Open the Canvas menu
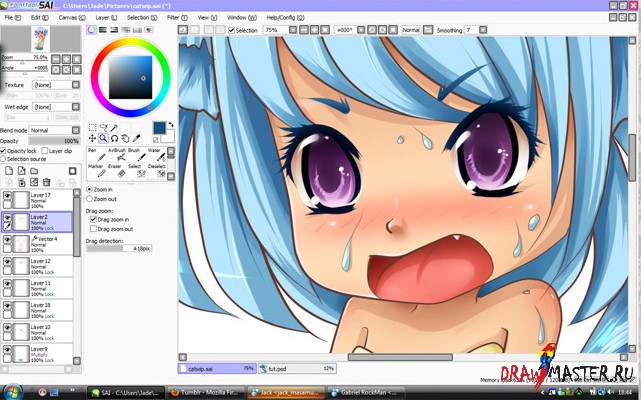 pos(72,18)
